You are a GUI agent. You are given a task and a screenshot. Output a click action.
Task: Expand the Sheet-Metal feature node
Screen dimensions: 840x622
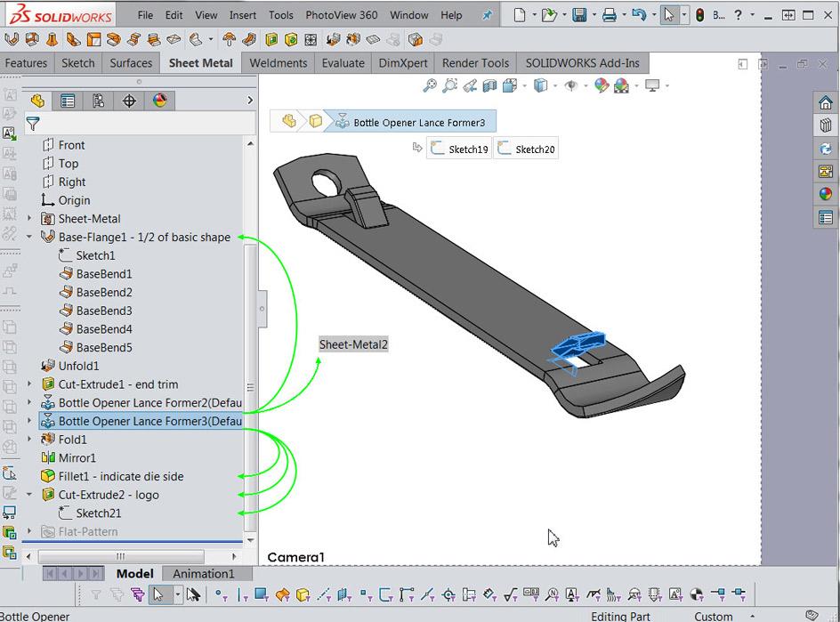coord(29,219)
